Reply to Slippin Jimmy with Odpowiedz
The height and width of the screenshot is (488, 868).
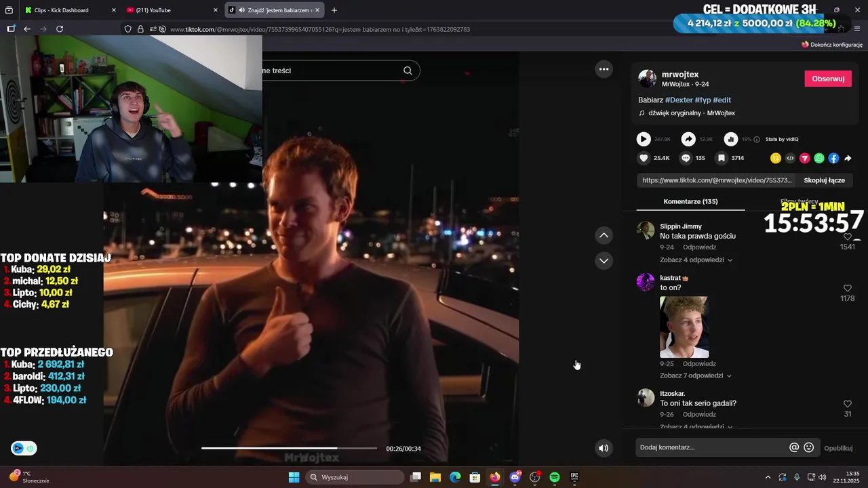tap(699, 247)
